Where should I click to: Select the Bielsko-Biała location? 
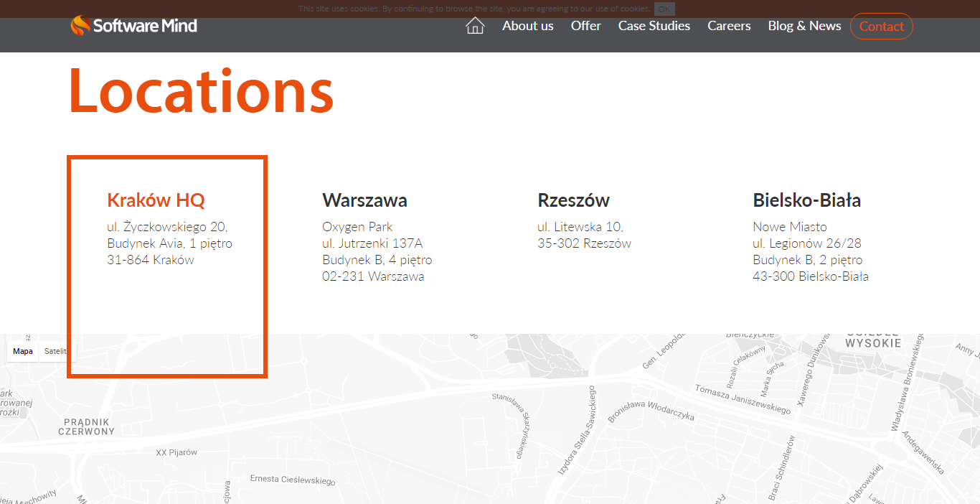[x=806, y=200]
